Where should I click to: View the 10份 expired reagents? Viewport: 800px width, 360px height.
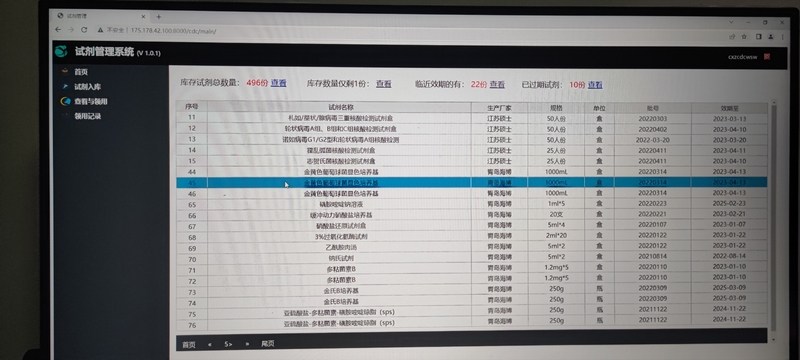(595, 85)
